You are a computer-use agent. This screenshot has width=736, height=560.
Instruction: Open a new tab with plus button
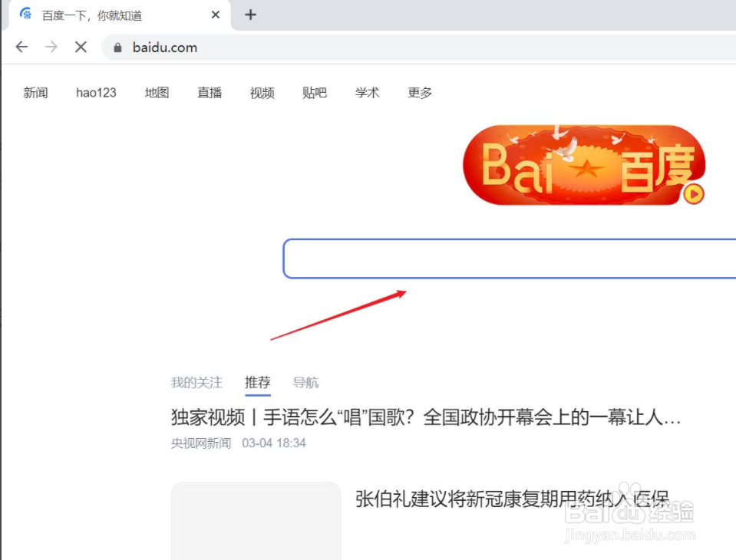[251, 15]
